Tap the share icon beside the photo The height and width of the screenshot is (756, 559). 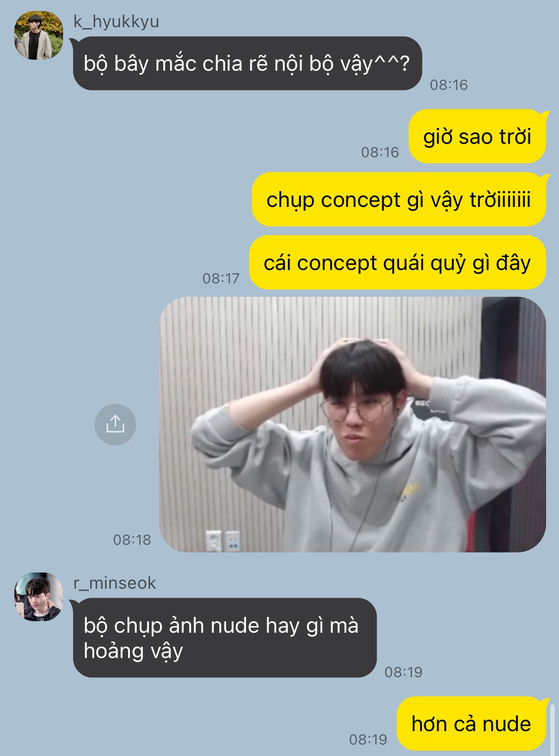coord(115,424)
